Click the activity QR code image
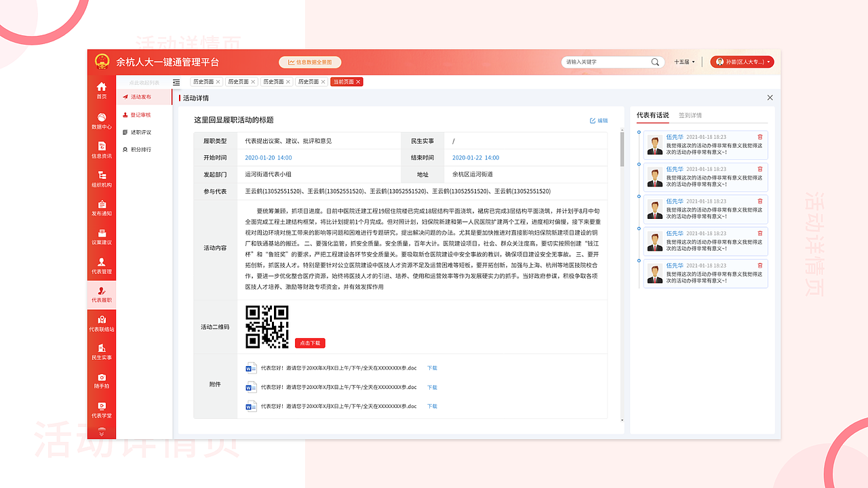Image resolution: width=868 pixels, height=488 pixels. (267, 327)
